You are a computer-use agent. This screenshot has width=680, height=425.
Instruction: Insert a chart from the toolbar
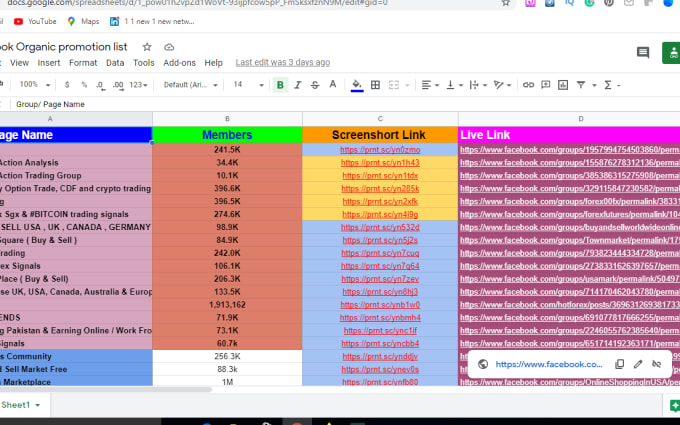(x=563, y=85)
